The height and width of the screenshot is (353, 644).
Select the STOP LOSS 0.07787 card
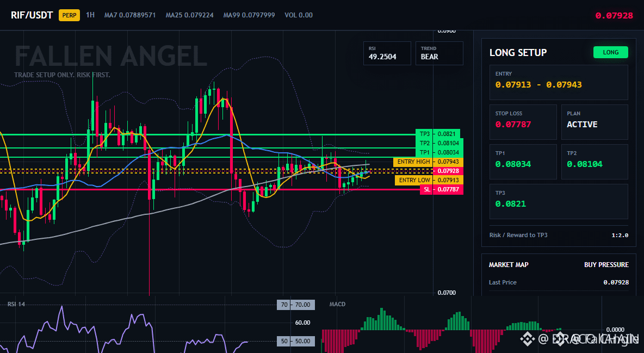click(523, 122)
